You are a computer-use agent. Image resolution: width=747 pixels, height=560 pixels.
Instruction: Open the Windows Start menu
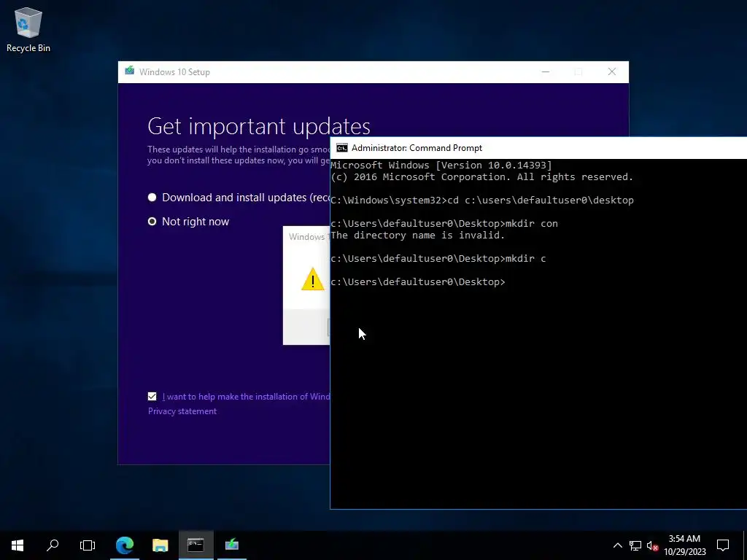coord(18,545)
